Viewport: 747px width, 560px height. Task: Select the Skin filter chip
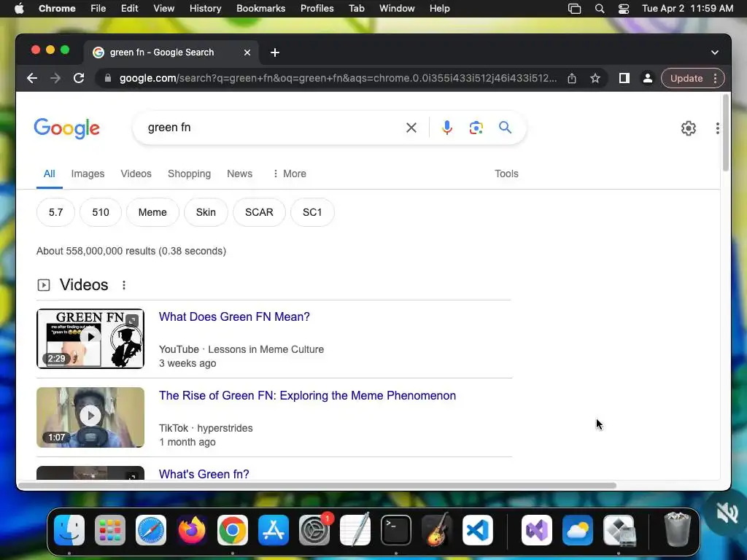pos(206,212)
